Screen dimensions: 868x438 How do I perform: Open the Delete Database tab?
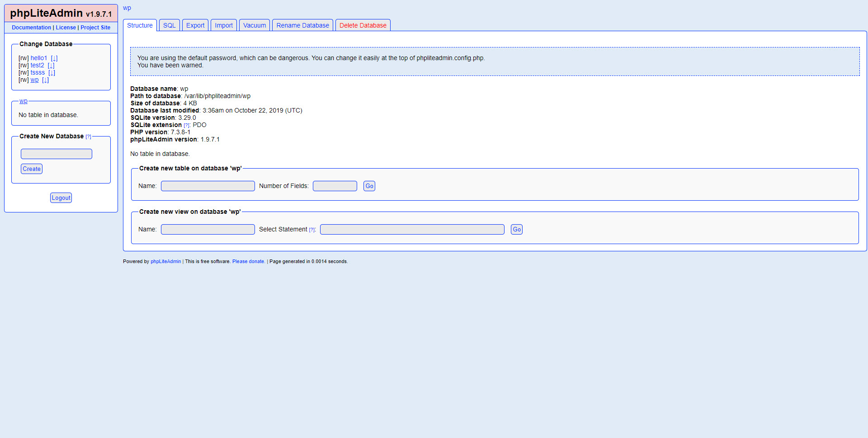363,25
